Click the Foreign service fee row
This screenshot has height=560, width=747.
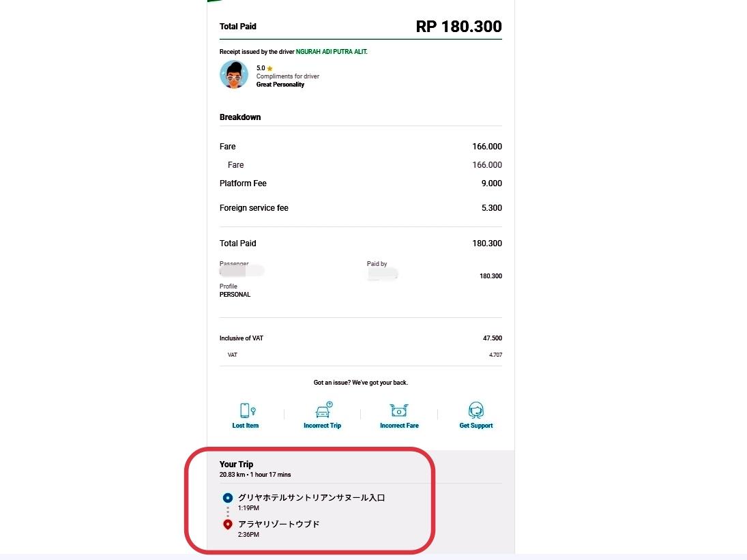click(361, 208)
